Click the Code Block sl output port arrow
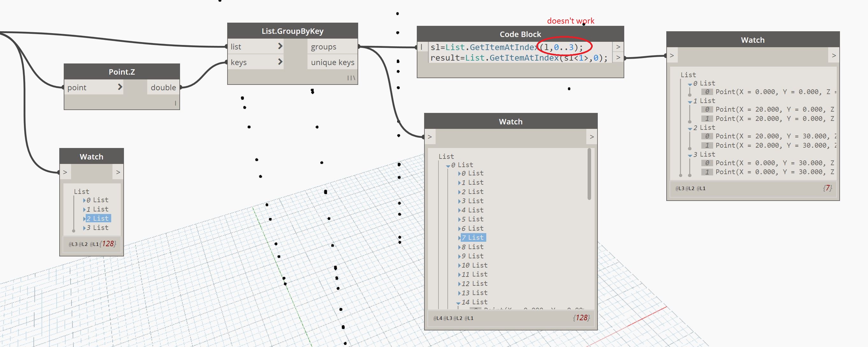The image size is (868, 347). (x=618, y=47)
